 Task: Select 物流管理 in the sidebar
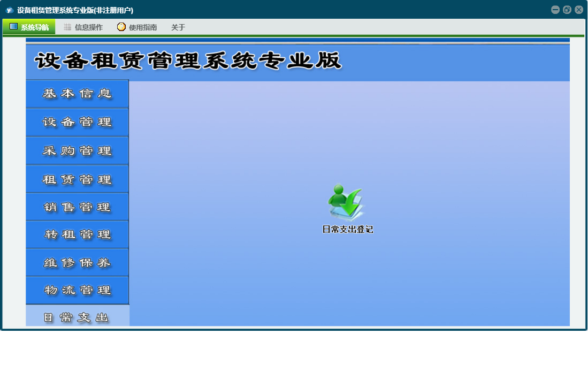[x=77, y=290]
